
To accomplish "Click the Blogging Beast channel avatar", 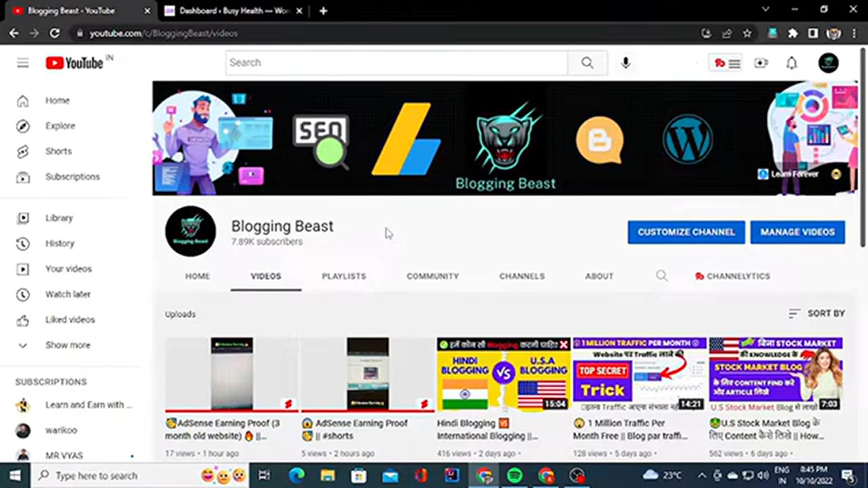I will point(190,231).
